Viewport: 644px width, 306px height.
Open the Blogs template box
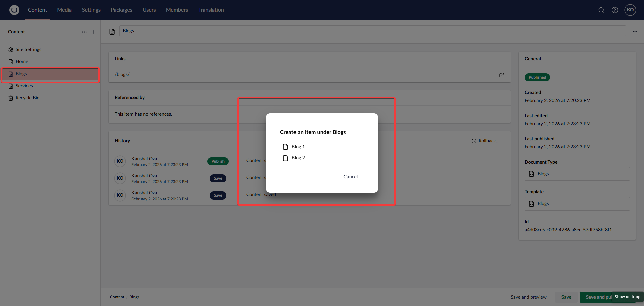(577, 204)
